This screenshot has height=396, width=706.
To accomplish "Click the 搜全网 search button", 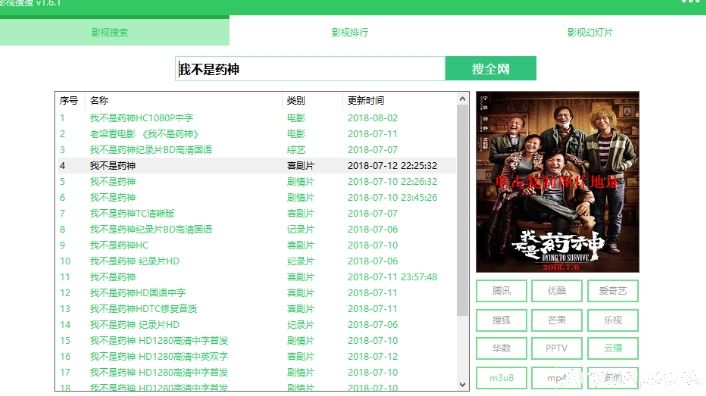I will pyautogui.click(x=491, y=68).
